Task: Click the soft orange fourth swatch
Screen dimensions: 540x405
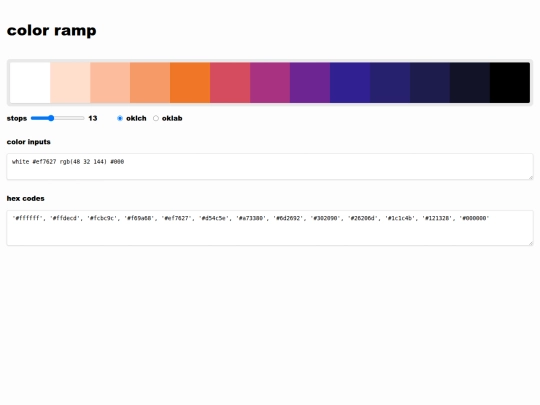Action: [150, 83]
